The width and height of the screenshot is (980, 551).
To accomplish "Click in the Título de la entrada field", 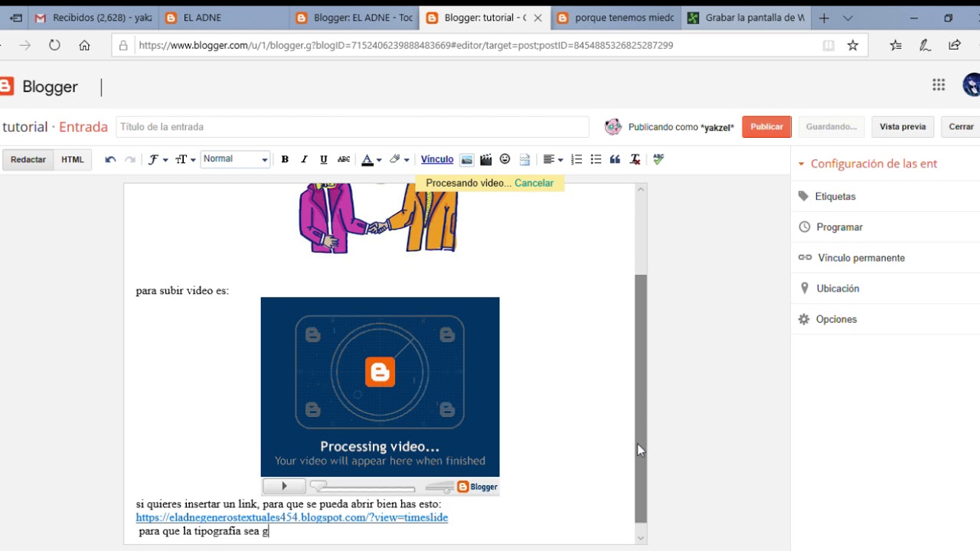I will (352, 127).
